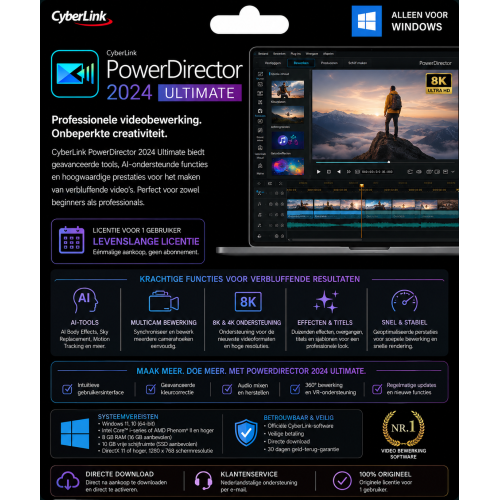Screen dimensions: 500x500
Task: Click the 100% ORIGINEEL heading
Action: click(x=385, y=474)
